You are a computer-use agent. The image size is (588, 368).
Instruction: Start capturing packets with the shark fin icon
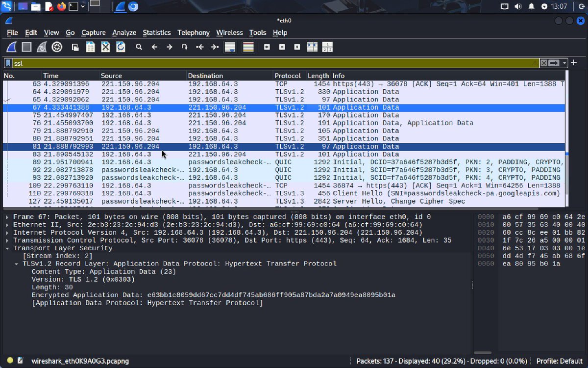[11, 47]
